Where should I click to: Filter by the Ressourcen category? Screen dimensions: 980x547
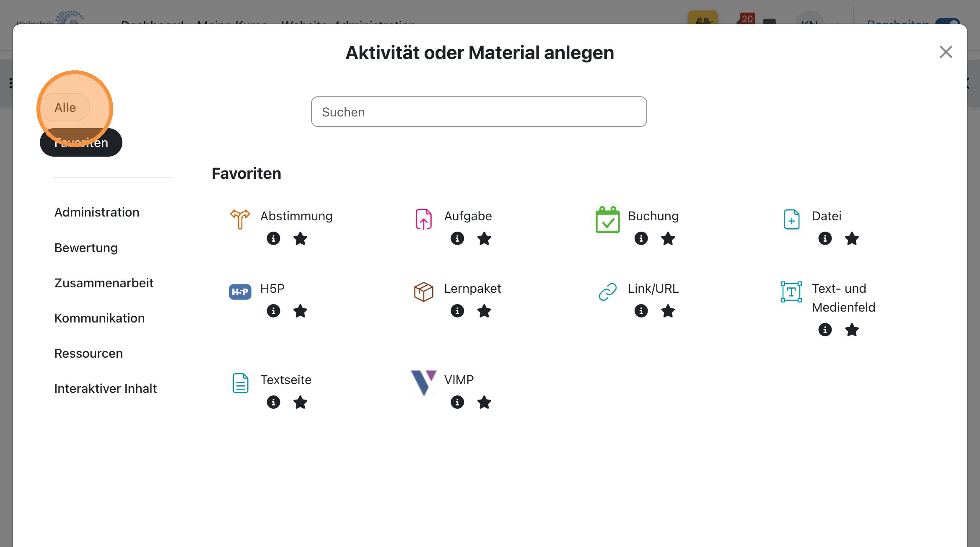(x=88, y=353)
